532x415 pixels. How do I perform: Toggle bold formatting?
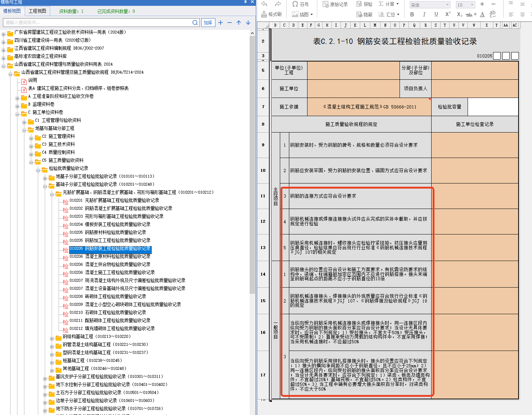(412, 14)
